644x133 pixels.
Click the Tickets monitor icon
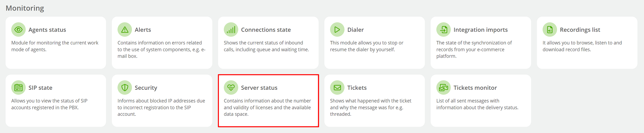[444, 87]
